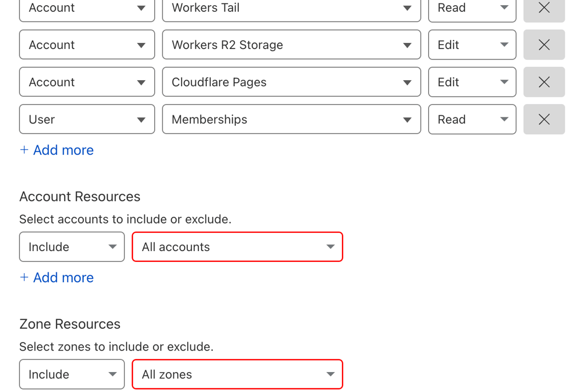The width and height of the screenshot is (572, 392).
Task: Open the Cloudflare Pages permission dropdown
Action: click(x=291, y=82)
